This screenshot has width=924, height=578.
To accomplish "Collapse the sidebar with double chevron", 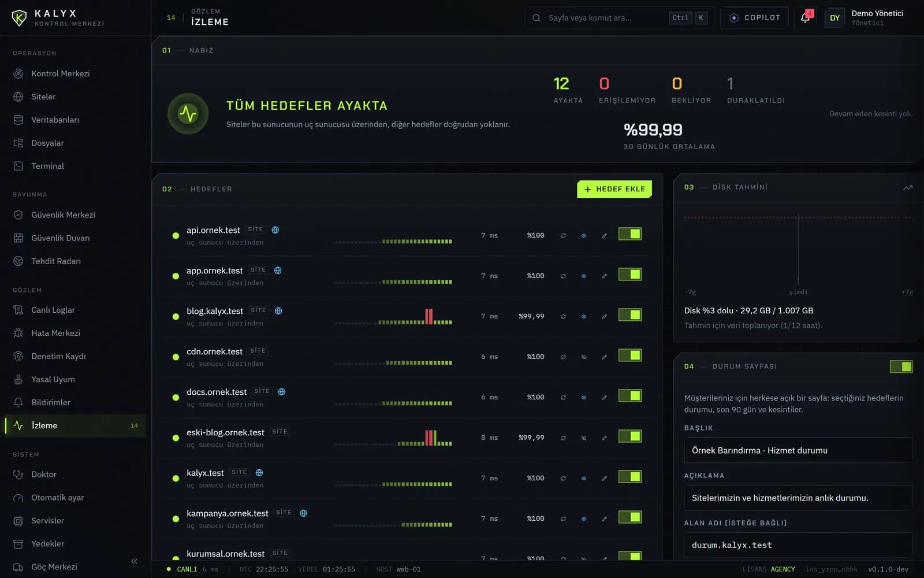I will (x=134, y=561).
